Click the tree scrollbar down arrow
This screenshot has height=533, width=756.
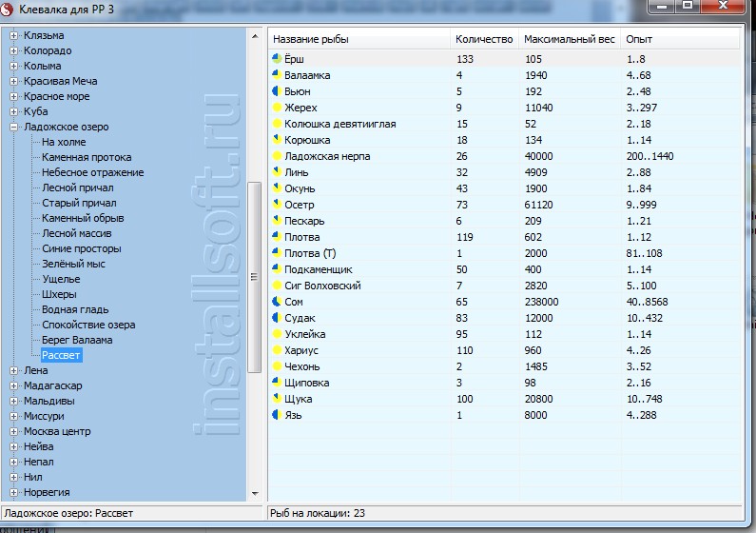(254, 493)
